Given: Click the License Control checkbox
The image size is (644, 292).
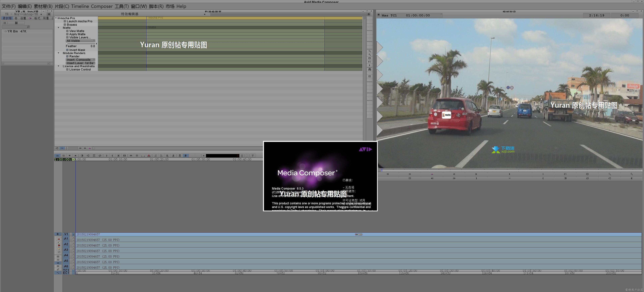Looking at the screenshot, I should tap(67, 70).
